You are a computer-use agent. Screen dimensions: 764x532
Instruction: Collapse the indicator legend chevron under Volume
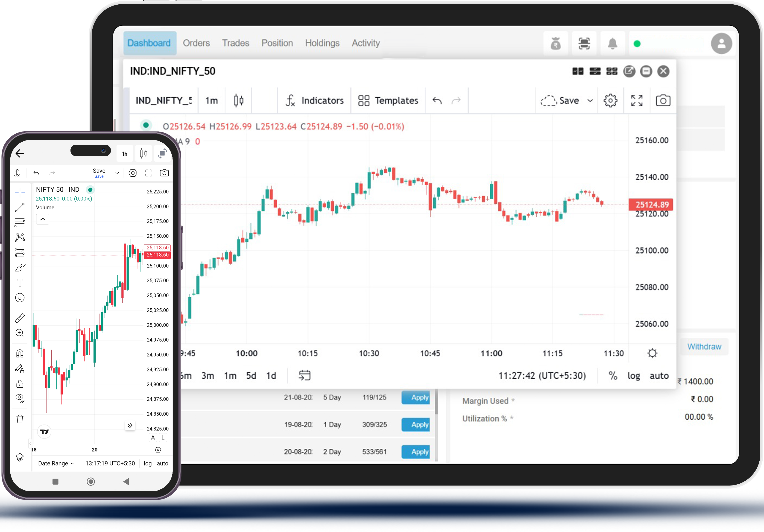point(43,219)
